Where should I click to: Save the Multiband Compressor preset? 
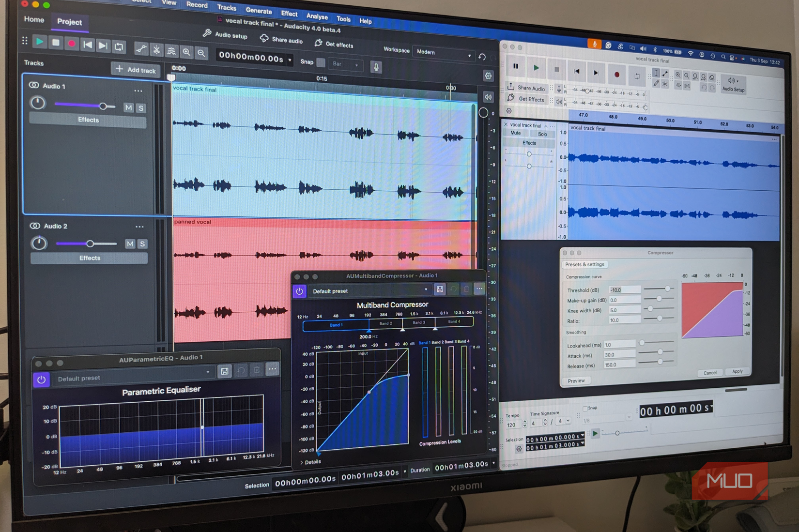pos(440,289)
